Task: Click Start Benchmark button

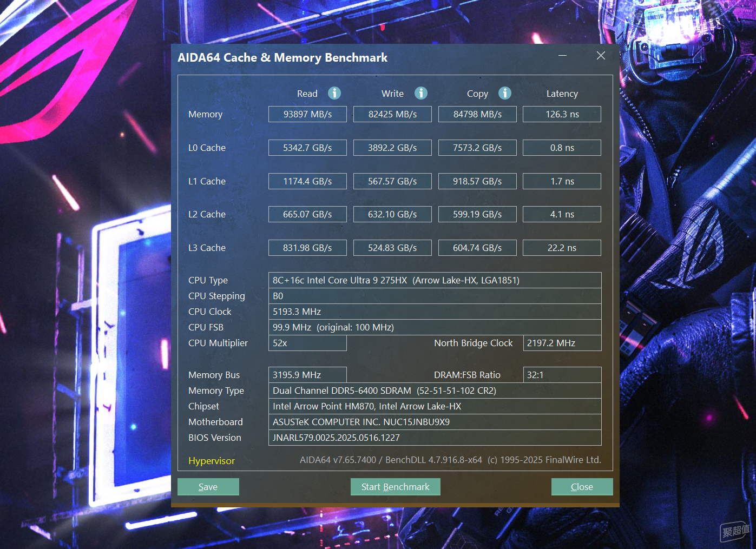Action: click(x=396, y=487)
